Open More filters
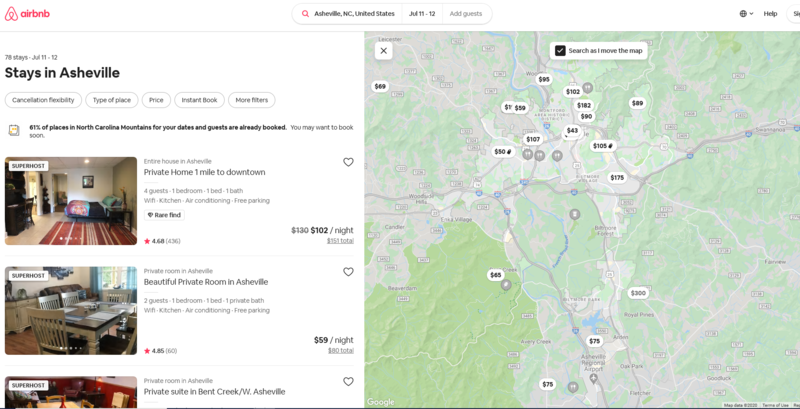800x409 pixels. [x=252, y=100]
